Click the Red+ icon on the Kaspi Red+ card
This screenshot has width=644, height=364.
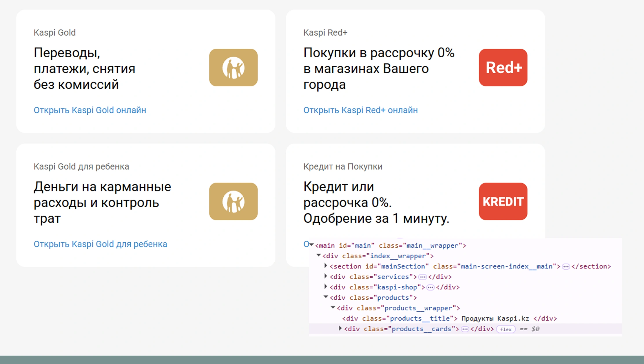tap(503, 67)
